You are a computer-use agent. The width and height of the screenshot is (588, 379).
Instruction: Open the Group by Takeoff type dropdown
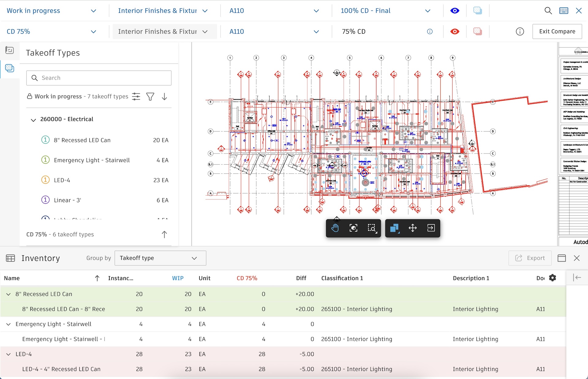click(160, 258)
